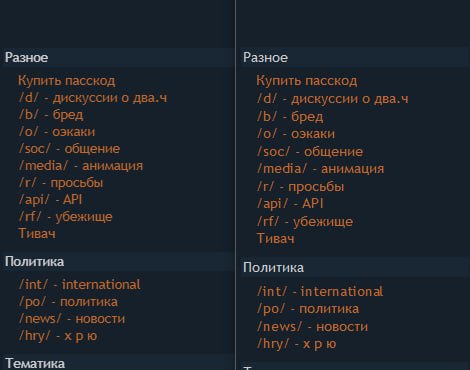The width and height of the screenshot is (470, 370).
Task: Open /media/ анимация in left panel
Action: (81, 166)
